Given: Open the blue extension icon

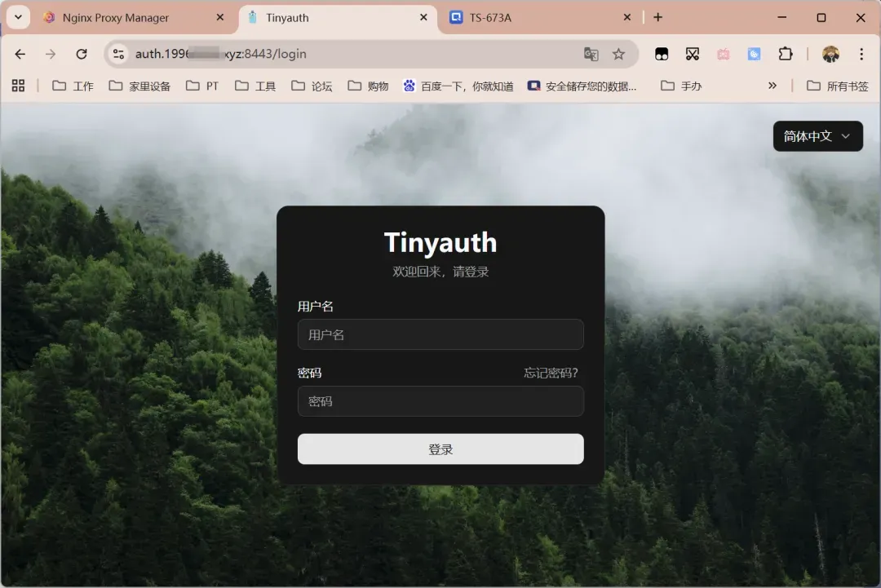Looking at the screenshot, I should (x=754, y=54).
